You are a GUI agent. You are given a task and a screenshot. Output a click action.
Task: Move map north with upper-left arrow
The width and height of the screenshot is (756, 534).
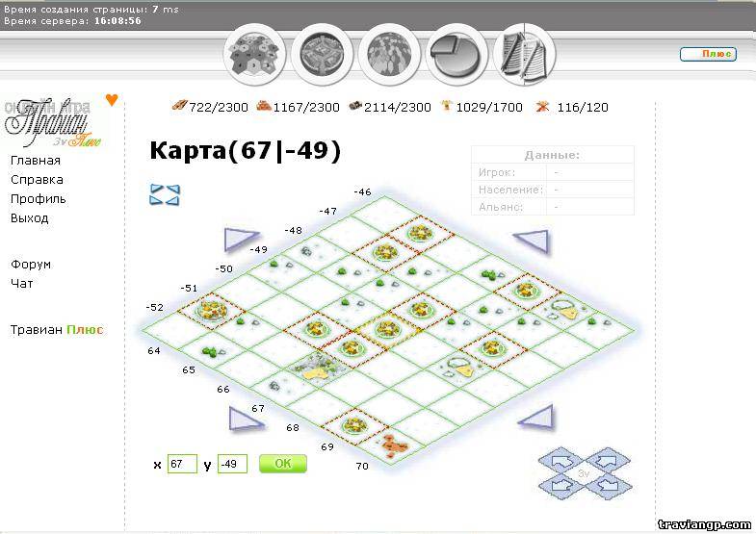tap(241, 240)
